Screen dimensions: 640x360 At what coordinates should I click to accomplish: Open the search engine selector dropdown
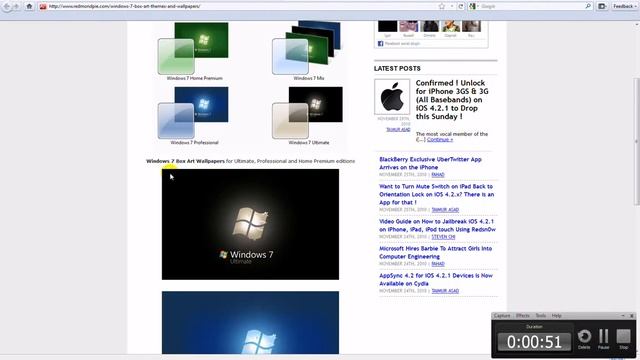(473, 6)
